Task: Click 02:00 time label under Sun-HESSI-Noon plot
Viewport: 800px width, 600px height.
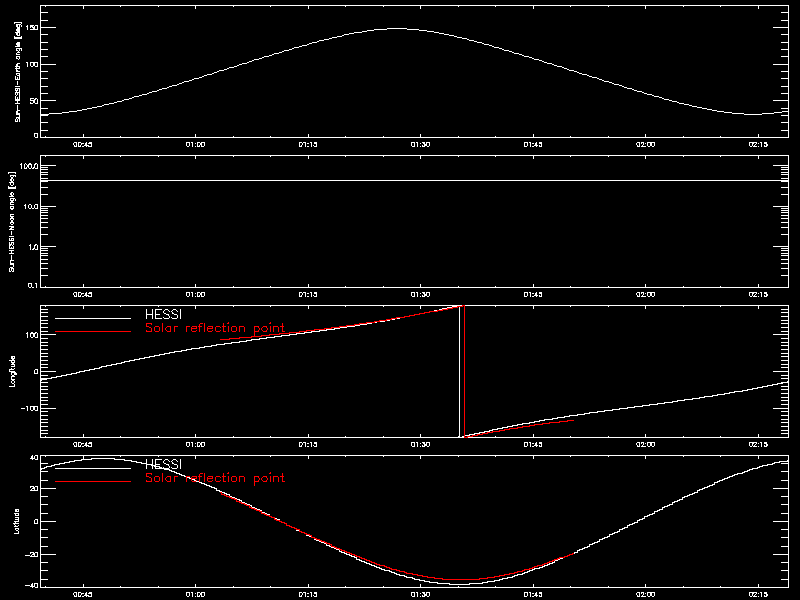Action: pyautogui.click(x=645, y=295)
